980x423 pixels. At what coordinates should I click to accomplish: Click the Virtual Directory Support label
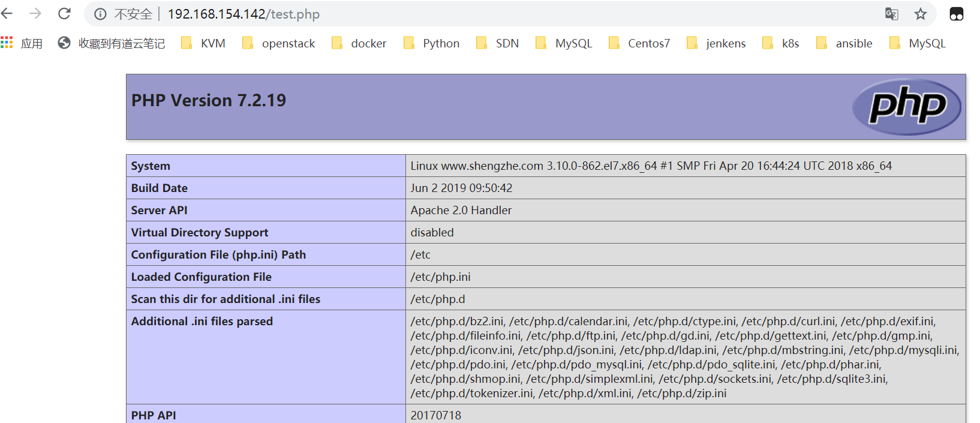pyautogui.click(x=200, y=232)
